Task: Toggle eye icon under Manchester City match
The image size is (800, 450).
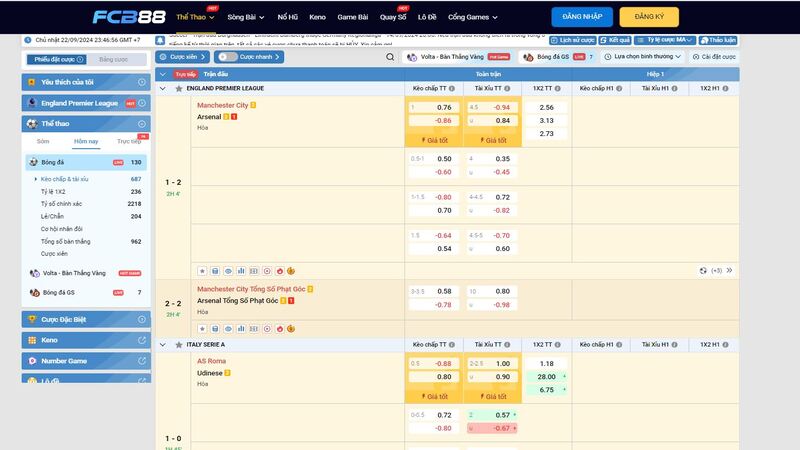Action: (228, 271)
